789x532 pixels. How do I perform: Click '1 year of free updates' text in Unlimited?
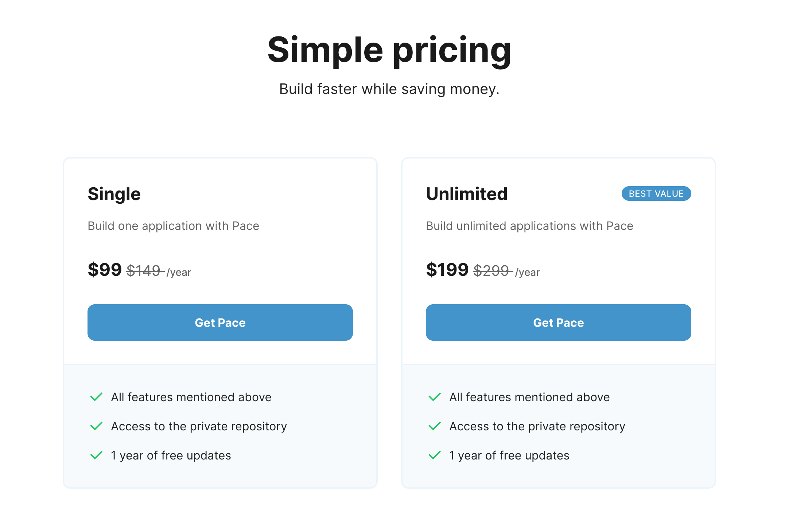click(x=509, y=455)
